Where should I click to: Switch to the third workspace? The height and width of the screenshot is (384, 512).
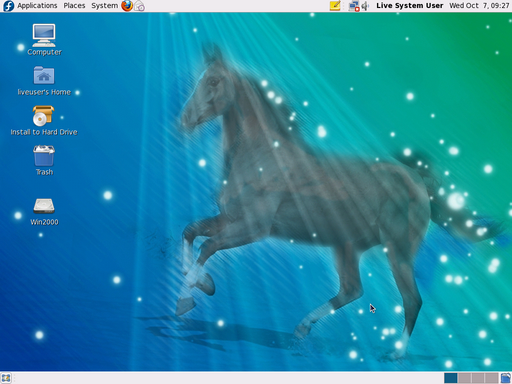point(478,378)
